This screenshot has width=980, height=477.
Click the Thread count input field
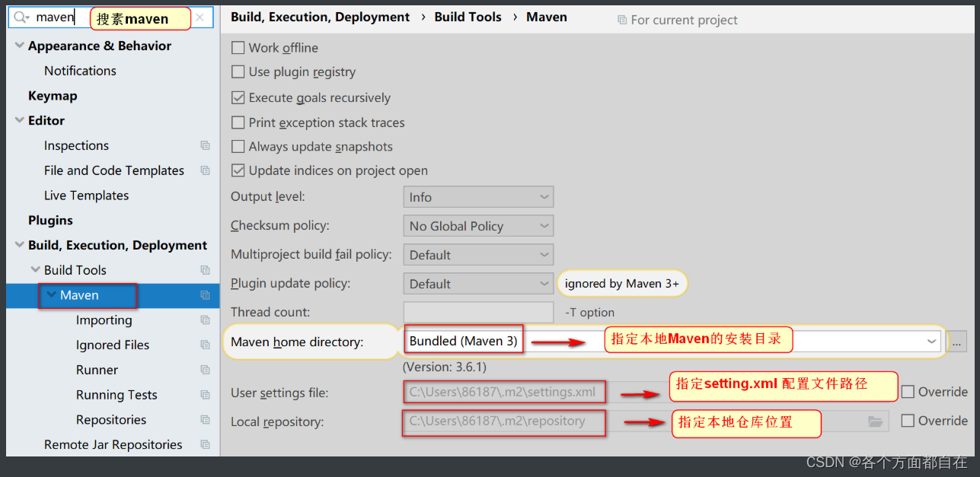coord(478,313)
